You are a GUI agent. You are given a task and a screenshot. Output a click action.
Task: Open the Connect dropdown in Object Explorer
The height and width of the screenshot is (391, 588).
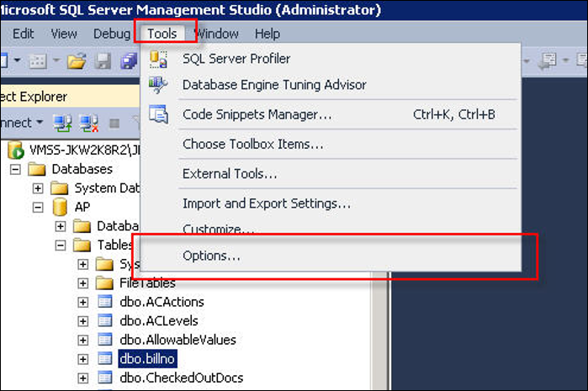coord(22,123)
